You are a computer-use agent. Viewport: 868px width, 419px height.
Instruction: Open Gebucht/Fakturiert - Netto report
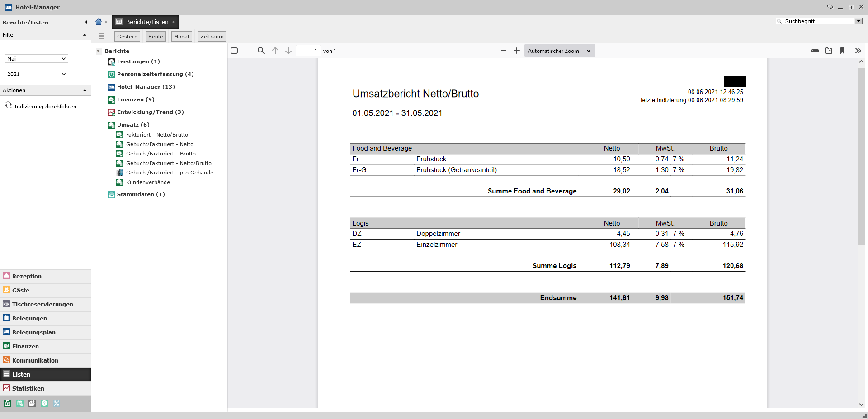160,144
